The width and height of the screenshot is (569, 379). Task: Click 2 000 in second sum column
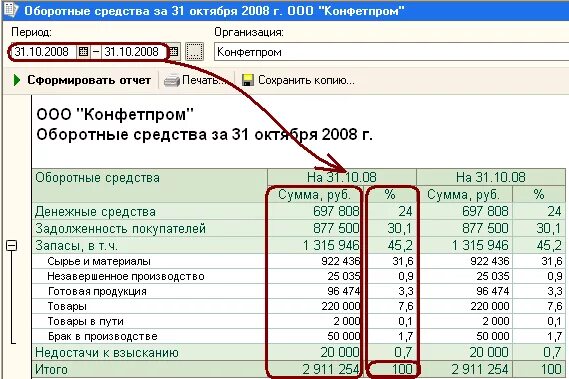pyautogui.click(x=496, y=321)
